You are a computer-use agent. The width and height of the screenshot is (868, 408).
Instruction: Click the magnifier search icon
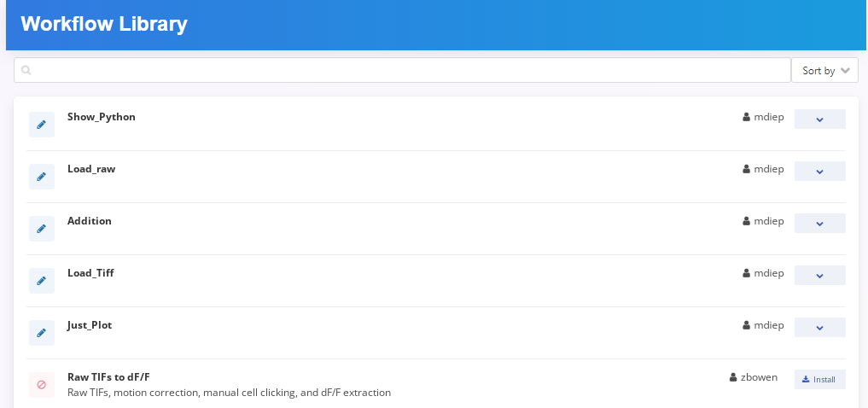tap(26, 71)
